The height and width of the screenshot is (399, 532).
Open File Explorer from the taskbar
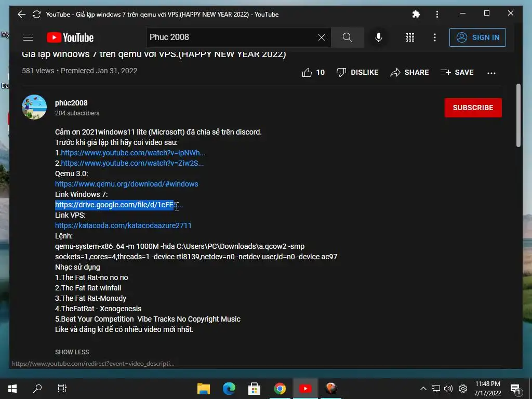pyautogui.click(x=204, y=389)
